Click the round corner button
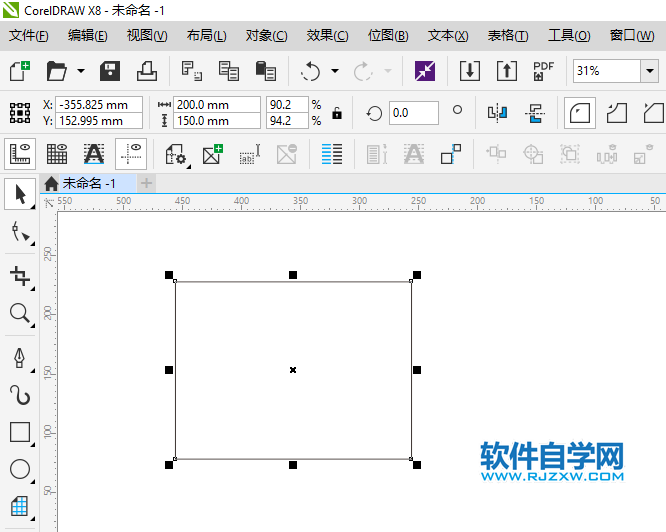Image resolution: width=666 pixels, height=532 pixels. pyautogui.click(x=580, y=113)
